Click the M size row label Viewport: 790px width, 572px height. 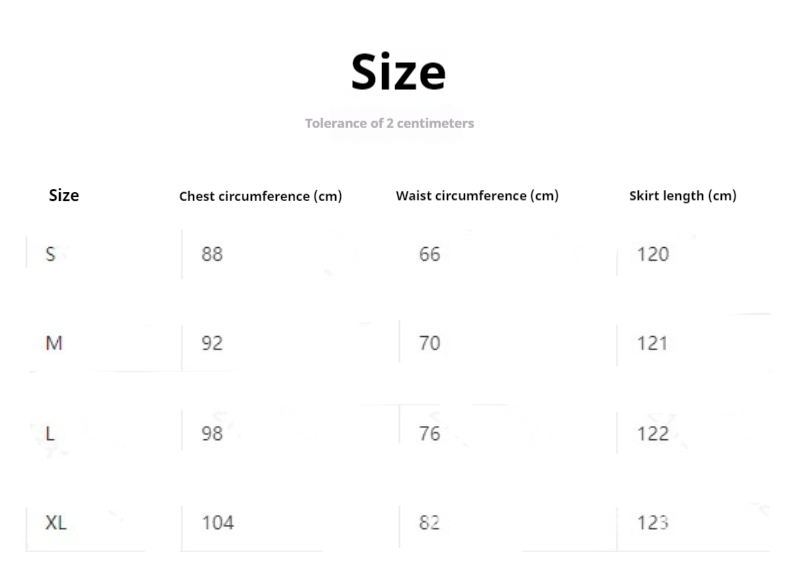point(54,343)
